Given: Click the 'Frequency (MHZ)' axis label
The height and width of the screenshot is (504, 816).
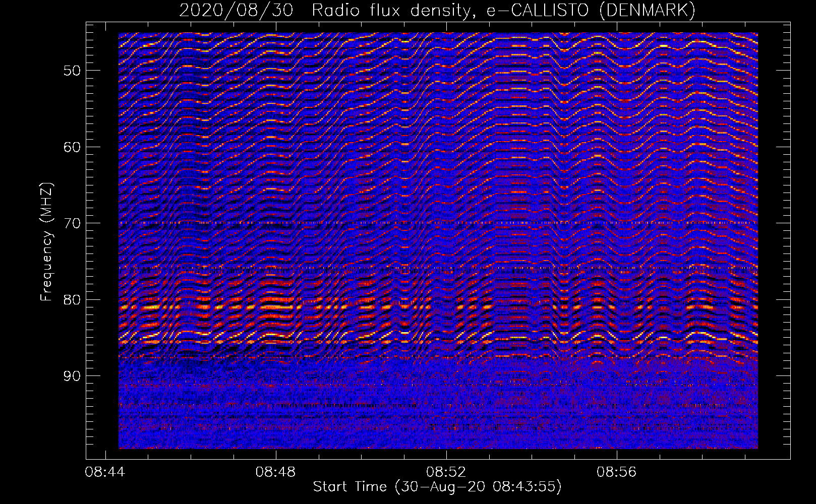Looking at the screenshot, I should 46,242.
